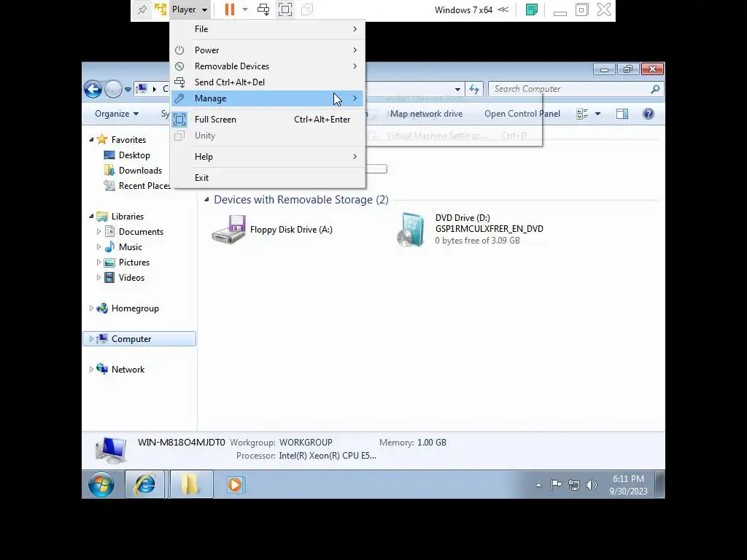Viewport: 747px width, 560px height.
Task: Click Send Ctrl+Alt+Del toolbar icon
Action: click(263, 9)
